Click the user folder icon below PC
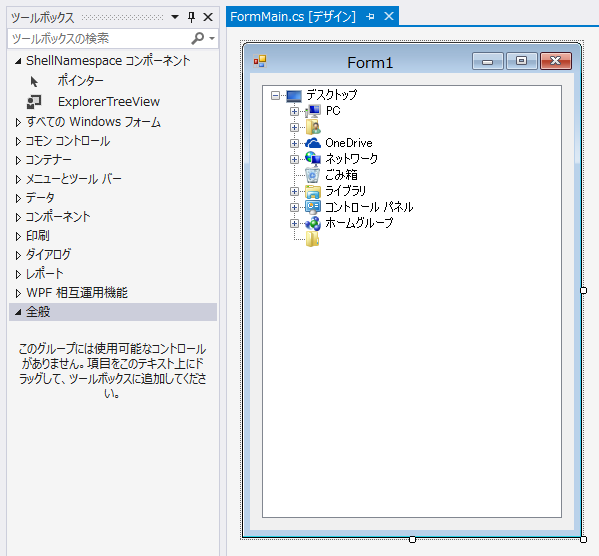The width and height of the screenshot is (599, 556). [313, 127]
